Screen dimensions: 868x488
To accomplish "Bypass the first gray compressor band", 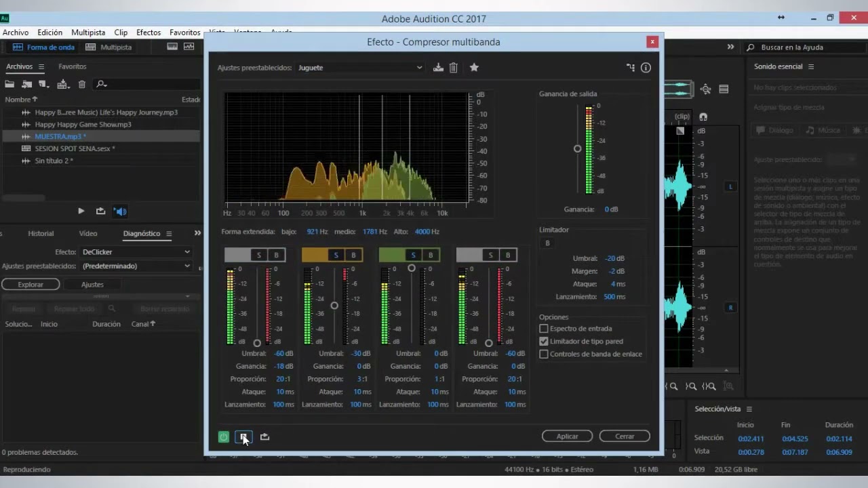I will (276, 255).
